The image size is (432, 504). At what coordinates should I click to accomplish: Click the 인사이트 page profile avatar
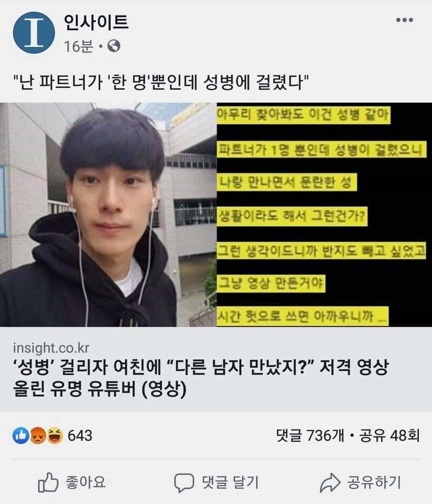click(34, 33)
